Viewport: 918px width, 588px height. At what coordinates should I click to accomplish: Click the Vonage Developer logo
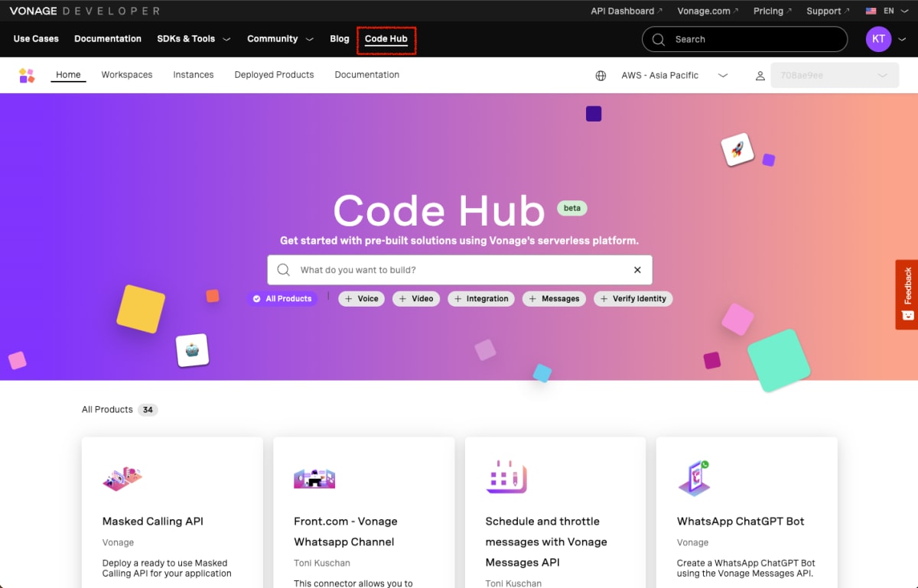tap(85, 11)
